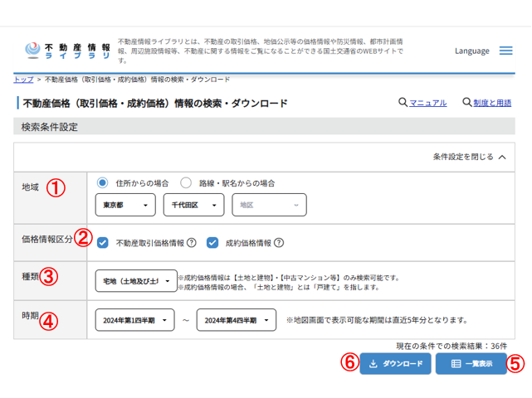Screen dimensions: 532x398
Task: Select the 住所からの場合 radio button
Action: click(103, 183)
